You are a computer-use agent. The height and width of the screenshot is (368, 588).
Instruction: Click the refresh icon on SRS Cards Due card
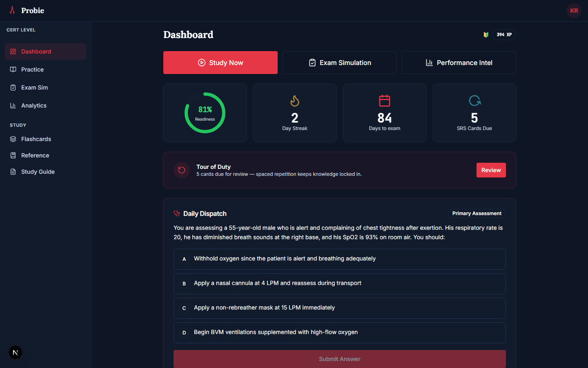[x=474, y=101]
